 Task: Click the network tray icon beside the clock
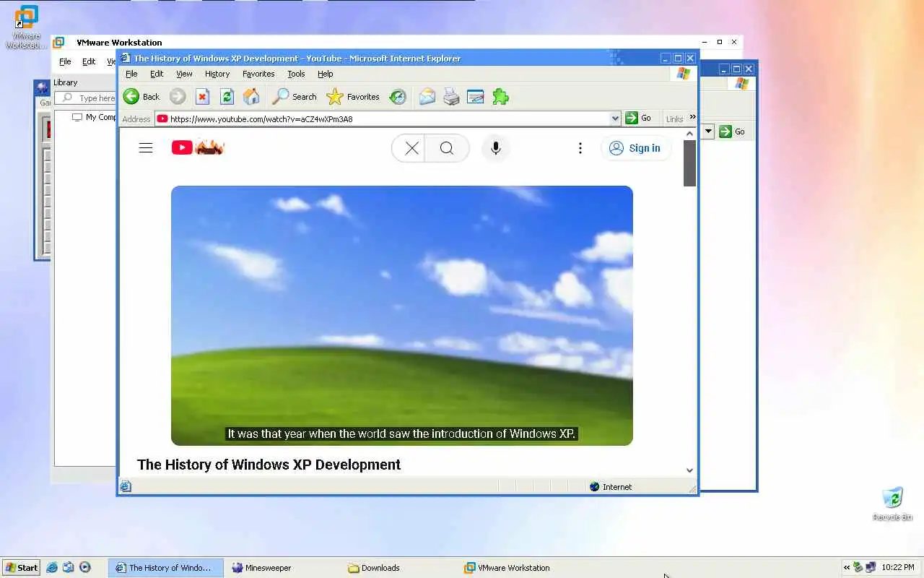(x=871, y=568)
